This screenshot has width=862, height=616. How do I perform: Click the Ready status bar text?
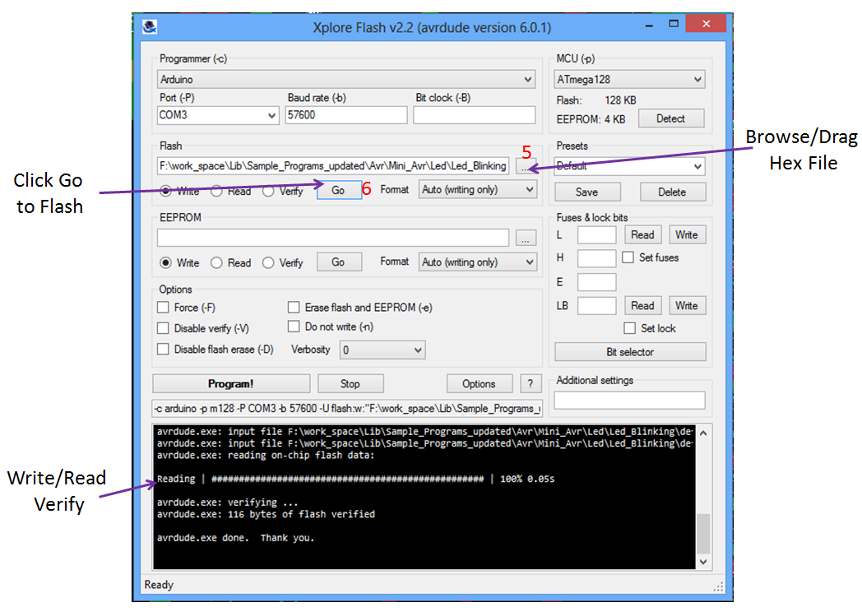(x=159, y=585)
